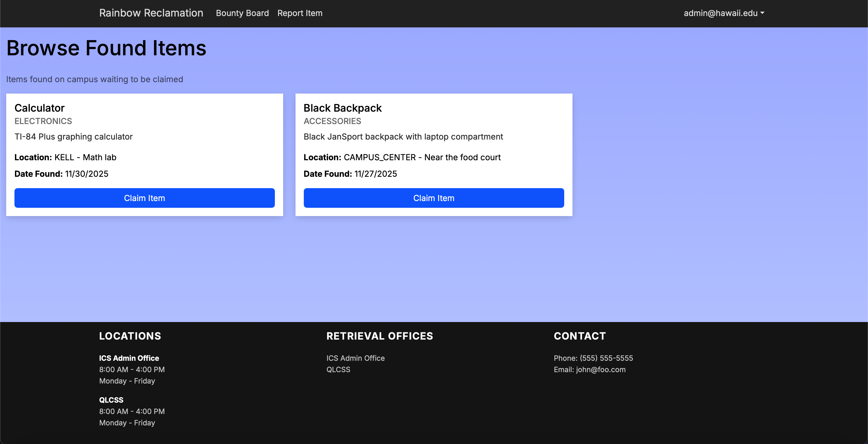
Task: Click QLCSS under Retrieval Offices
Action: 338,370
